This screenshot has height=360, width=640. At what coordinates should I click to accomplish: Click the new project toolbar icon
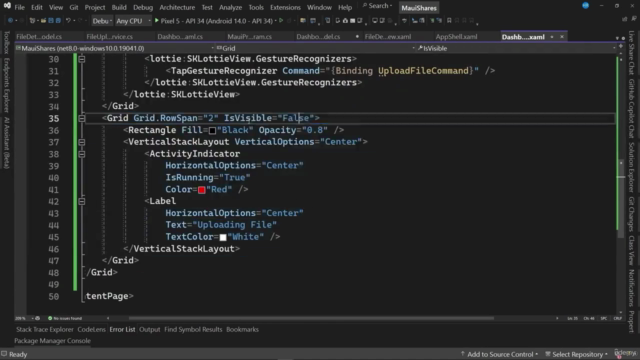[33, 20]
